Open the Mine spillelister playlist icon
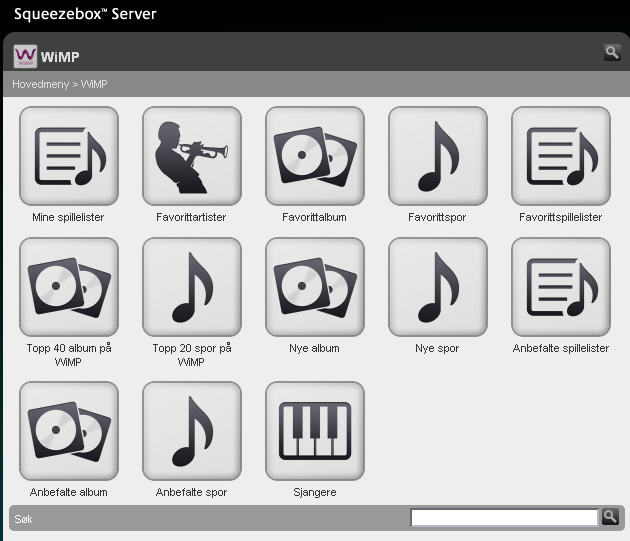Screen dimensions: 630x541 coord(69,156)
